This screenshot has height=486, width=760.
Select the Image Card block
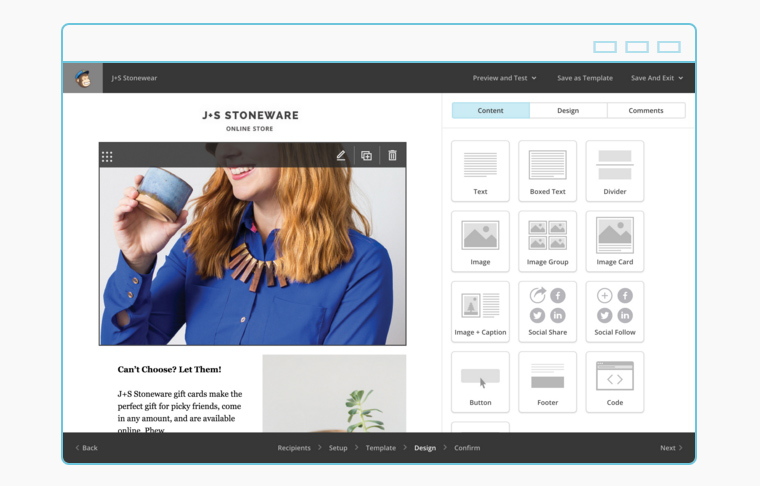pos(615,241)
